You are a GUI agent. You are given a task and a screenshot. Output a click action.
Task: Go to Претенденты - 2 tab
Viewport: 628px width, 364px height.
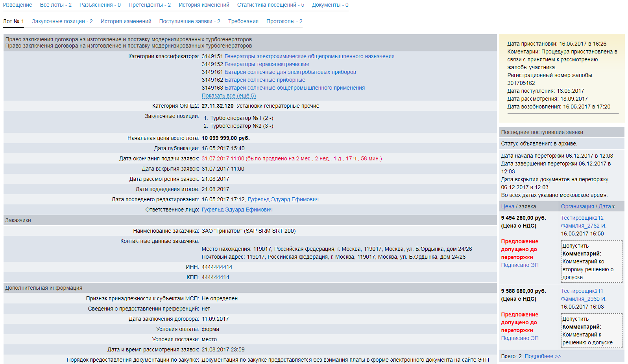(150, 5)
